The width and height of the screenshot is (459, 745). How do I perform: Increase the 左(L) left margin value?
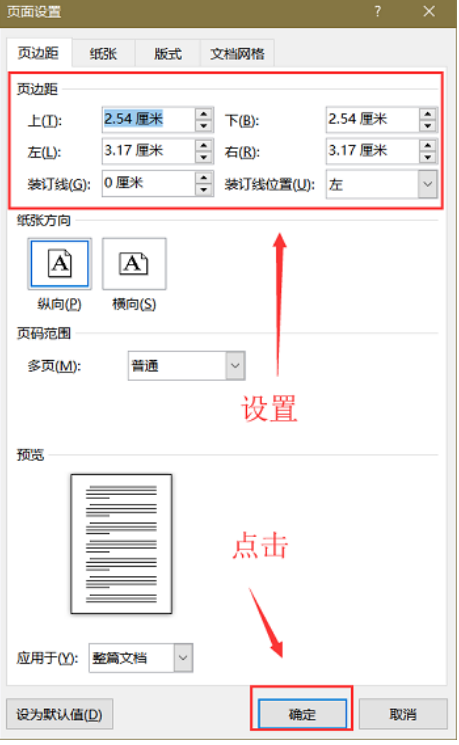[x=204, y=145]
